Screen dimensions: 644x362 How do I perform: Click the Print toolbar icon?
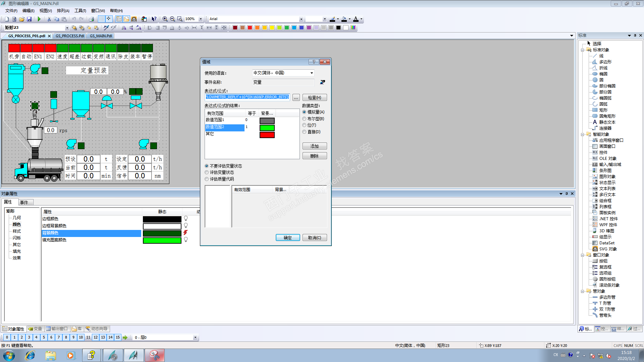pyautogui.click(x=91, y=19)
